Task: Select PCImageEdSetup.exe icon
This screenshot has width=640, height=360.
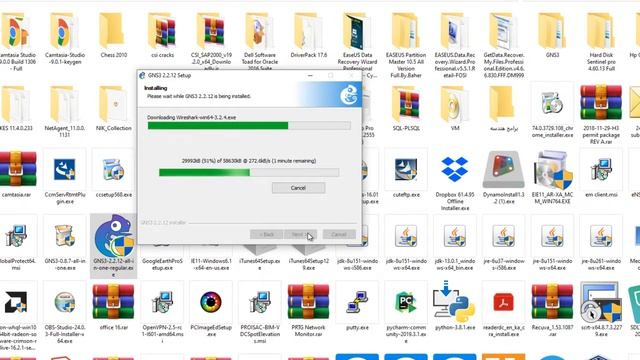Action: 211,302
